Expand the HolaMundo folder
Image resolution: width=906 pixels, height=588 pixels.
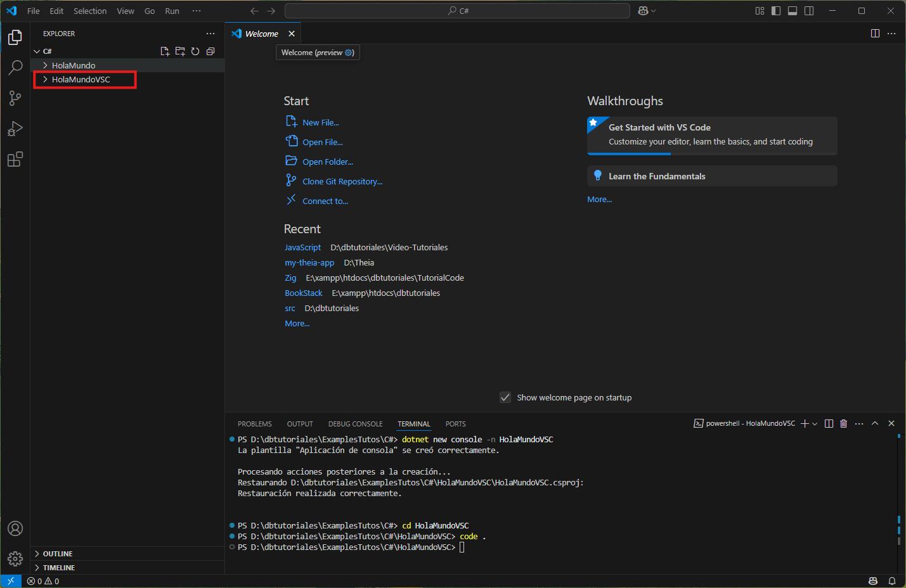pos(127,65)
